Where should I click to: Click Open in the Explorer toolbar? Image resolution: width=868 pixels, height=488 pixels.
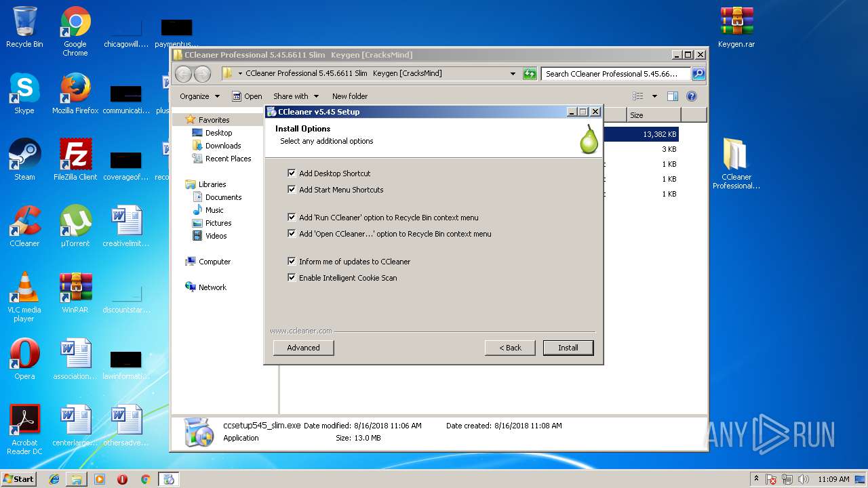click(x=247, y=96)
